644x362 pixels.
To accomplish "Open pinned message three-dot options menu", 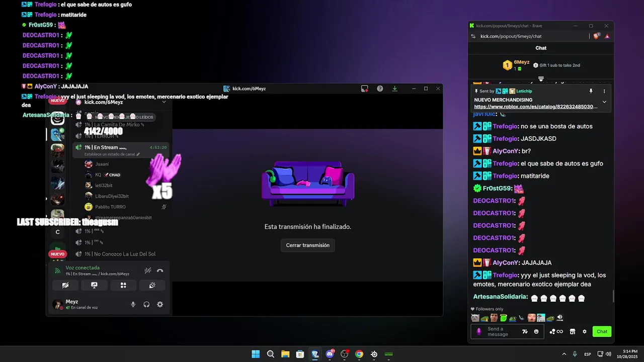I will [x=604, y=91].
